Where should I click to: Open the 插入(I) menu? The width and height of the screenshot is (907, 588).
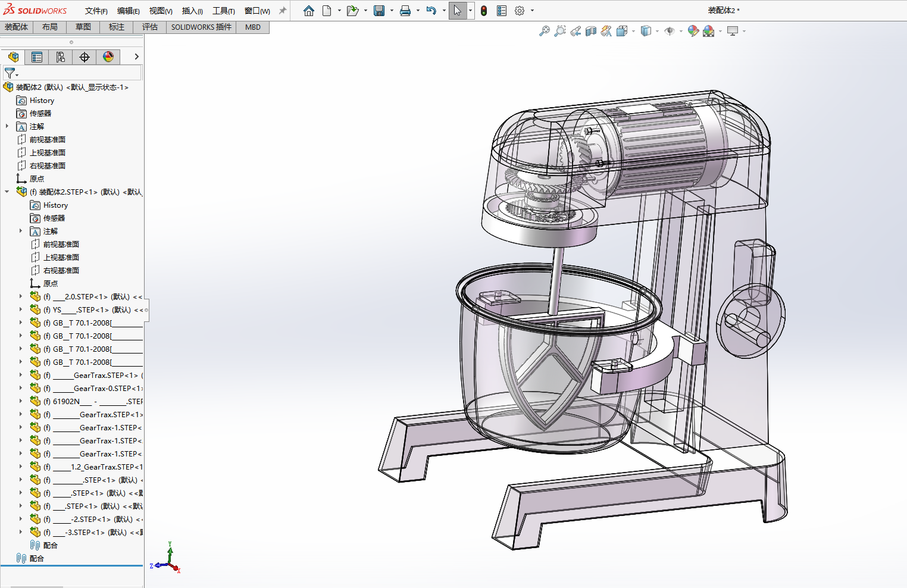point(192,11)
